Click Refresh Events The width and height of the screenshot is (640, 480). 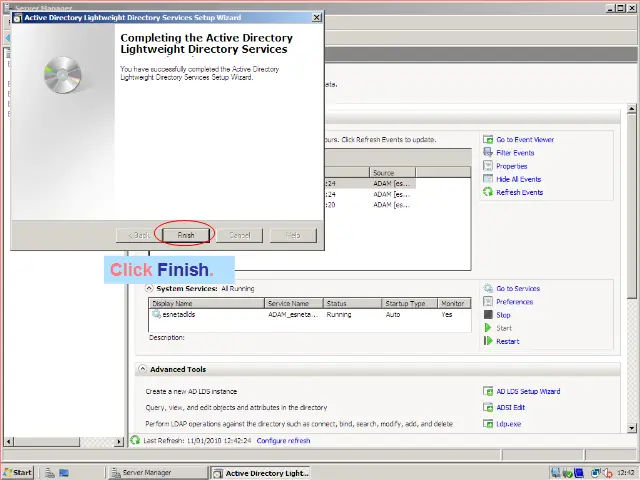point(519,192)
